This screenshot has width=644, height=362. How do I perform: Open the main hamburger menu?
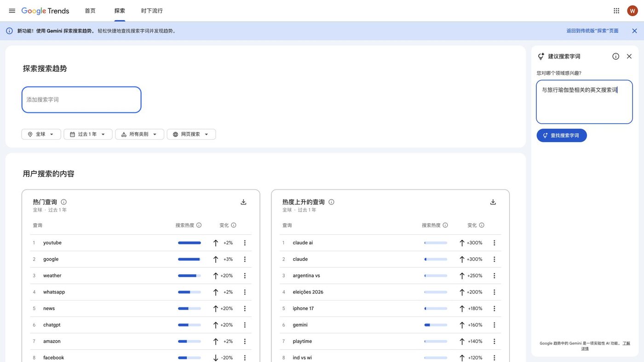pyautogui.click(x=12, y=11)
